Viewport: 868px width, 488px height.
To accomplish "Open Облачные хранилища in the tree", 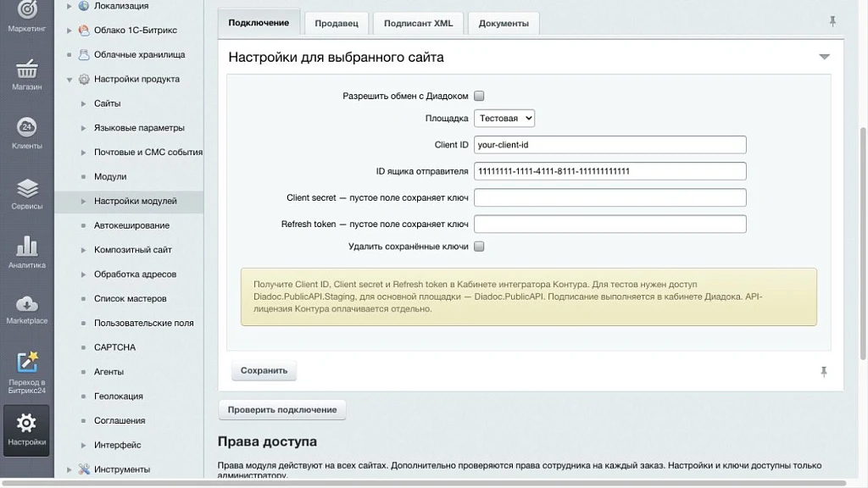I will 140,55.
